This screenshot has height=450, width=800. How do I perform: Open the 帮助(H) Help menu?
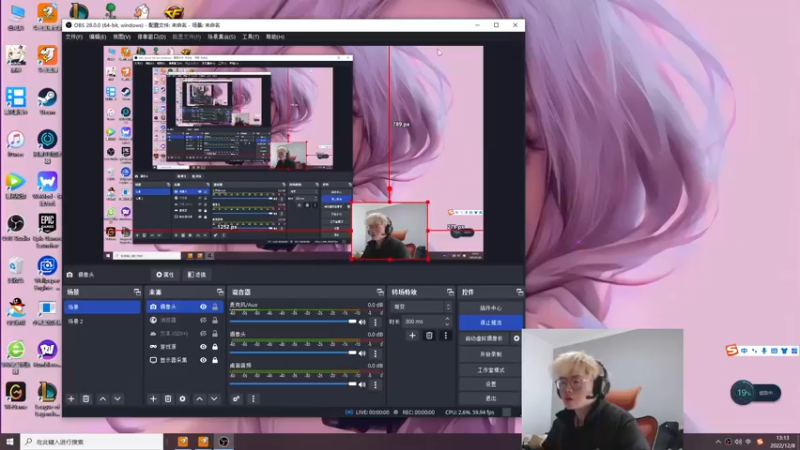pyautogui.click(x=275, y=37)
